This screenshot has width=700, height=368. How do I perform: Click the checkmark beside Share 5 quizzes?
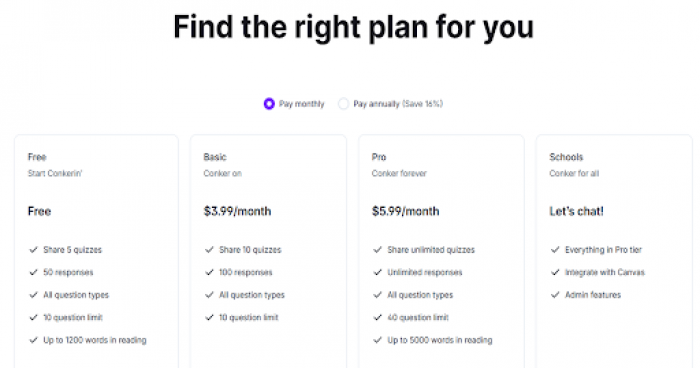tap(33, 250)
